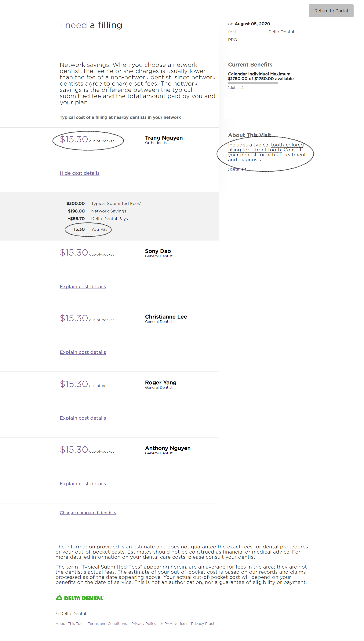Select dentist name Anthony Nguyen
The height and width of the screenshot is (641, 364).
point(168,448)
